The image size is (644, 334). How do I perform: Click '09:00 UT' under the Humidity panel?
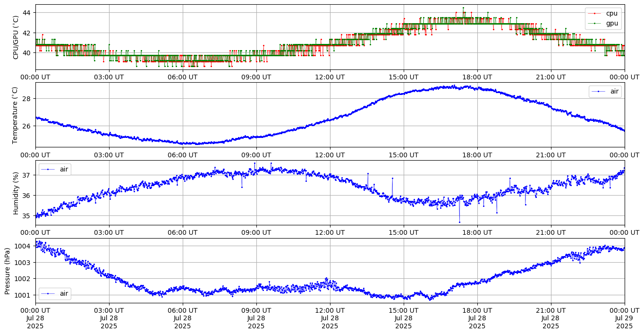click(x=256, y=232)
